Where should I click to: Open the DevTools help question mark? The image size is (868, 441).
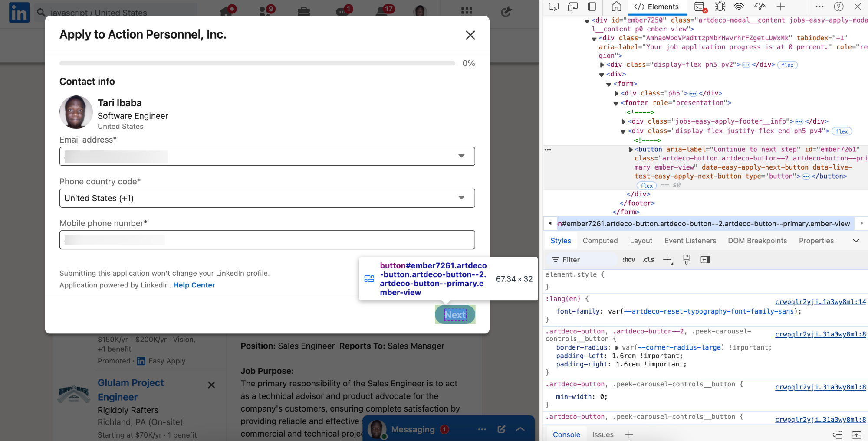838,7
